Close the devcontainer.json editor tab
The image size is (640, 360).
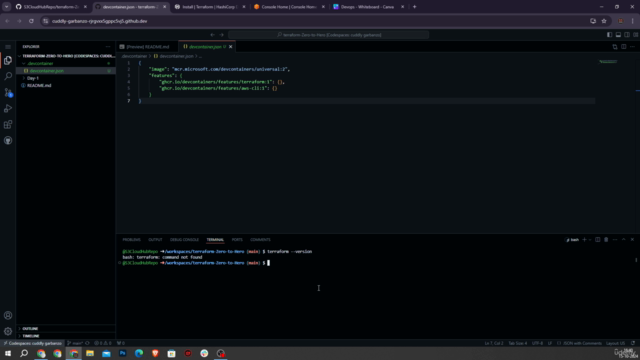coord(231,47)
